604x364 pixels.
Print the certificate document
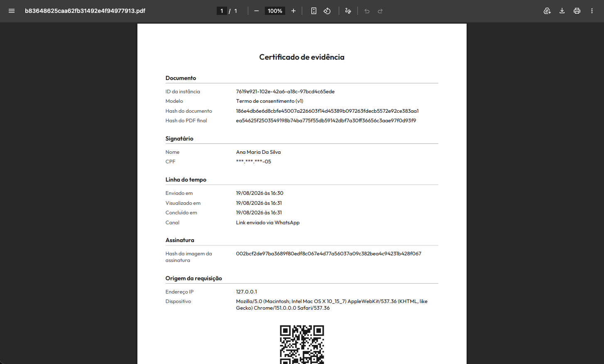(x=577, y=11)
